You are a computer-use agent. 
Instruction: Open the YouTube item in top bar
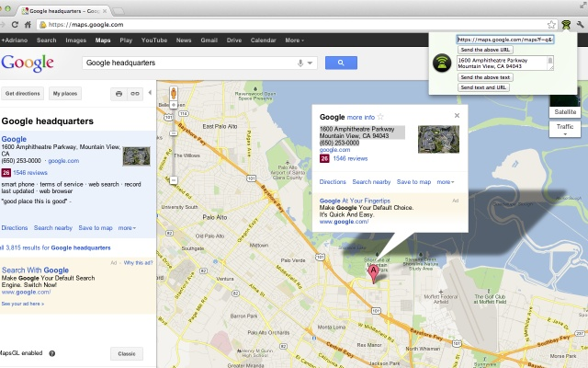pyautogui.click(x=154, y=40)
